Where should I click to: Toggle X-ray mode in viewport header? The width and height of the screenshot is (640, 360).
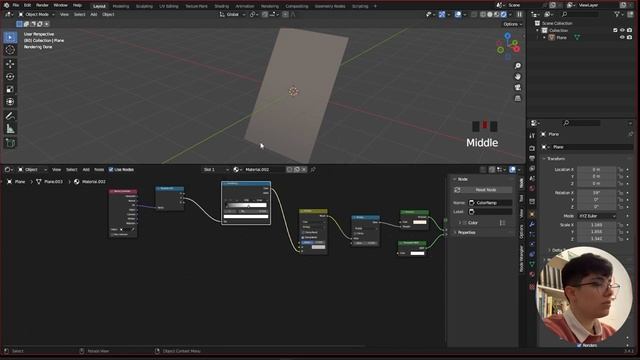[474, 14]
